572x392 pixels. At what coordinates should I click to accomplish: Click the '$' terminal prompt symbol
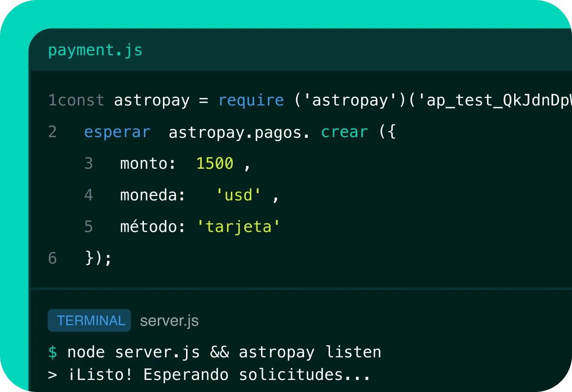53,352
